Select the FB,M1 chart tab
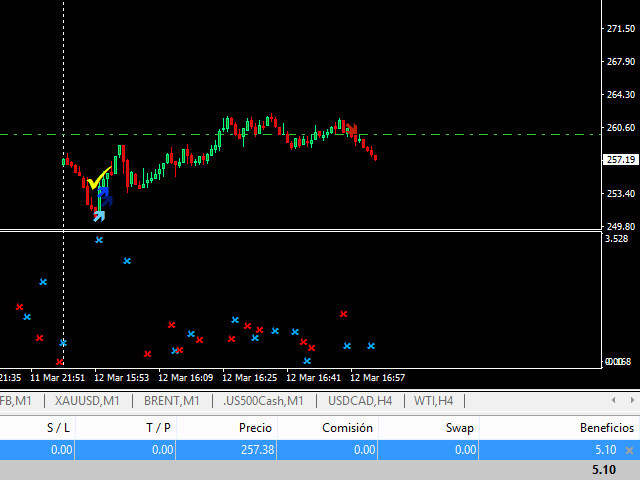The image size is (640, 480). [16, 401]
